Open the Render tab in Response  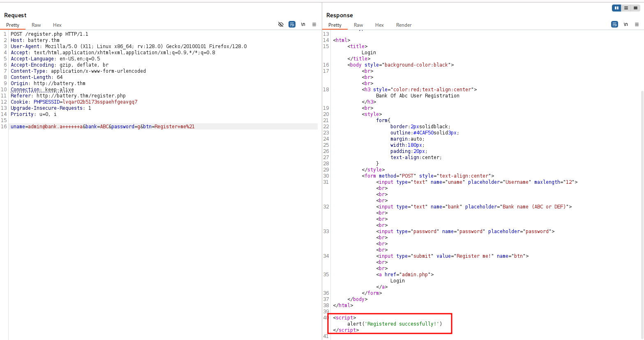click(404, 25)
